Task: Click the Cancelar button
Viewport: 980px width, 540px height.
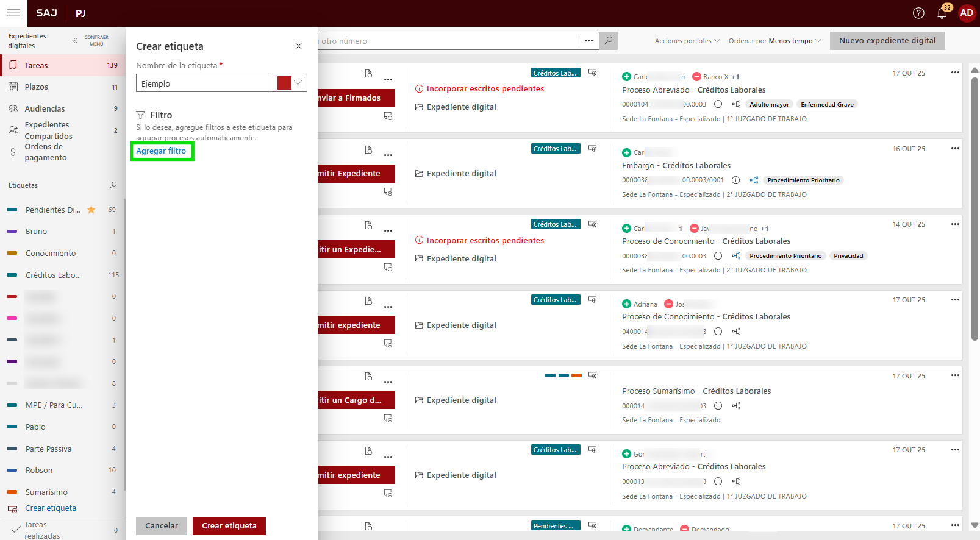Action: pyautogui.click(x=162, y=525)
